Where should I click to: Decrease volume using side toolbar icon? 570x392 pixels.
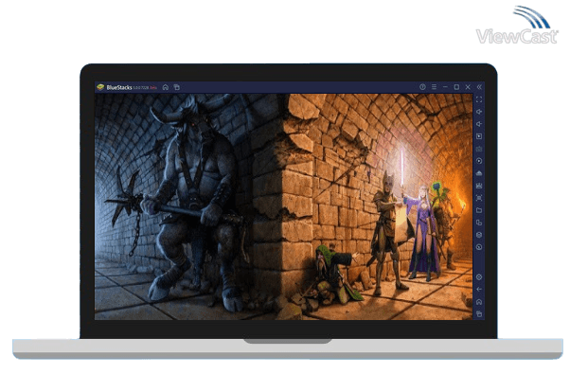tap(479, 124)
